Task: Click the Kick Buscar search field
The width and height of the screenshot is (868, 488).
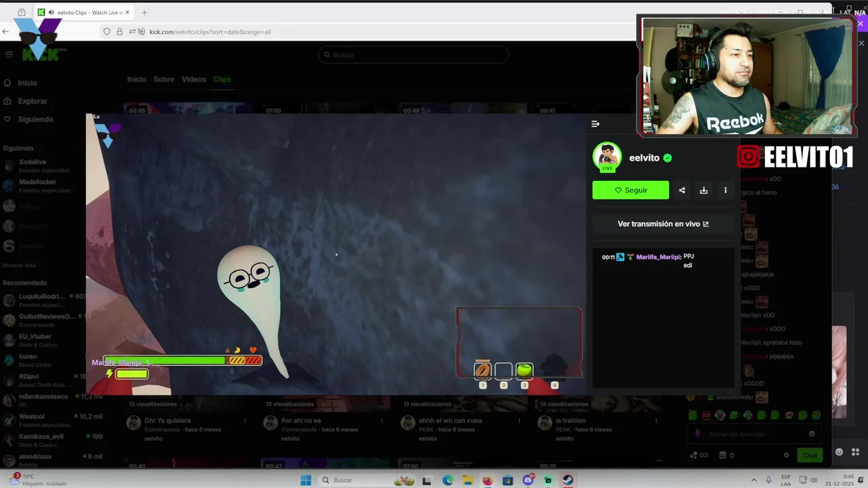Action: (413, 55)
